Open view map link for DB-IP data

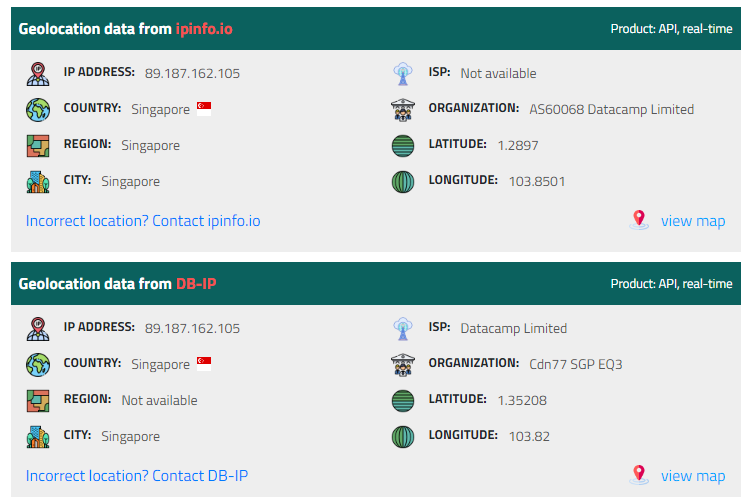click(x=692, y=476)
